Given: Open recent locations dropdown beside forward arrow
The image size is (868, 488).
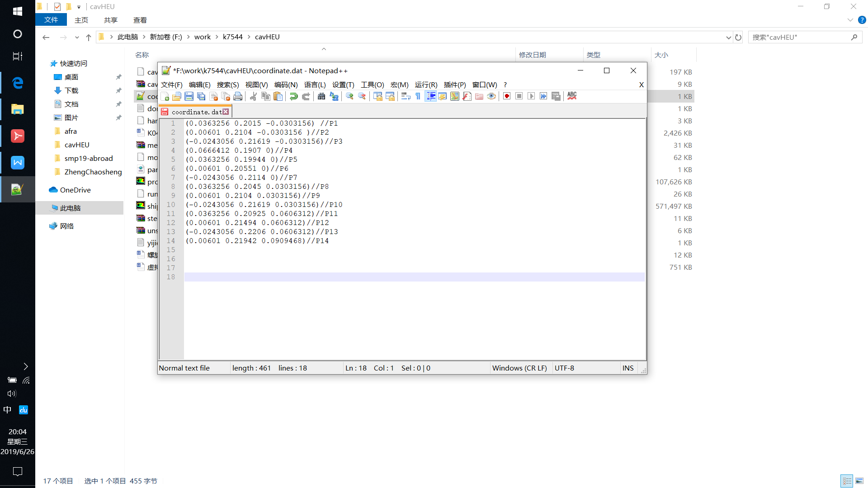Looking at the screenshot, I should pyautogui.click(x=77, y=38).
